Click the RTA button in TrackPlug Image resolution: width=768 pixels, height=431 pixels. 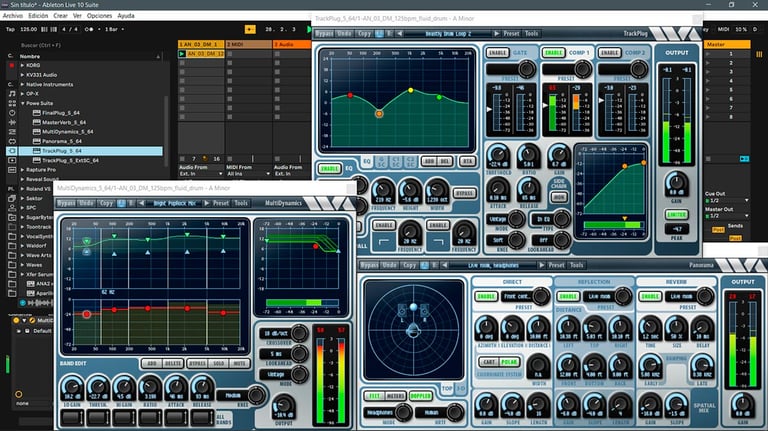pyautogui.click(x=467, y=161)
